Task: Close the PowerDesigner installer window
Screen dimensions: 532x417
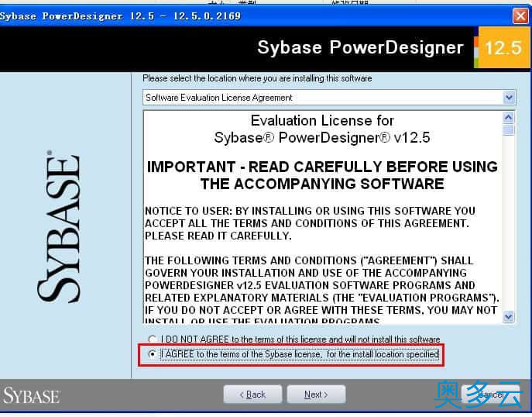Action: [x=520, y=16]
